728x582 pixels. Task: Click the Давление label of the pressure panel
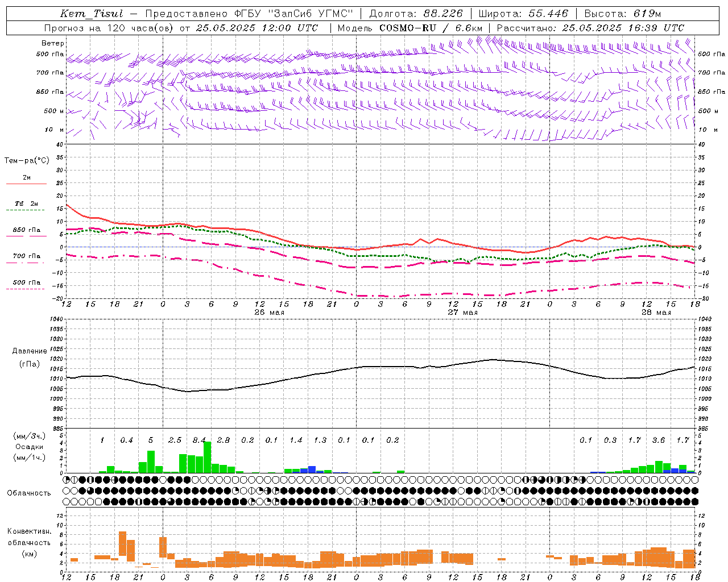pyautogui.click(x=30, y=351)
